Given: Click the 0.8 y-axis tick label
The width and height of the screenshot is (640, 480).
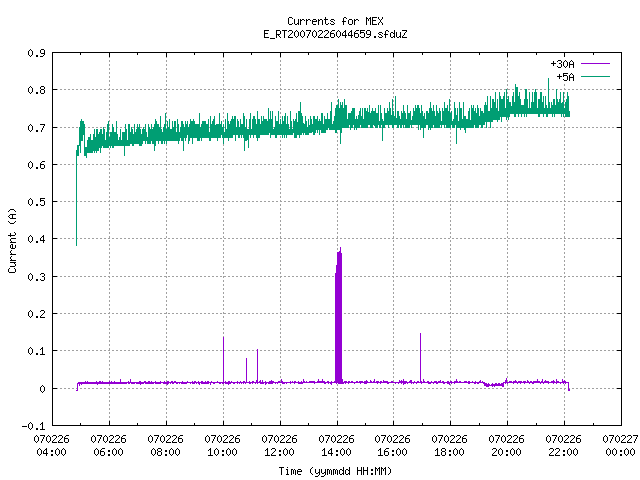Looking at the screenshot, I should pos(36,90).
